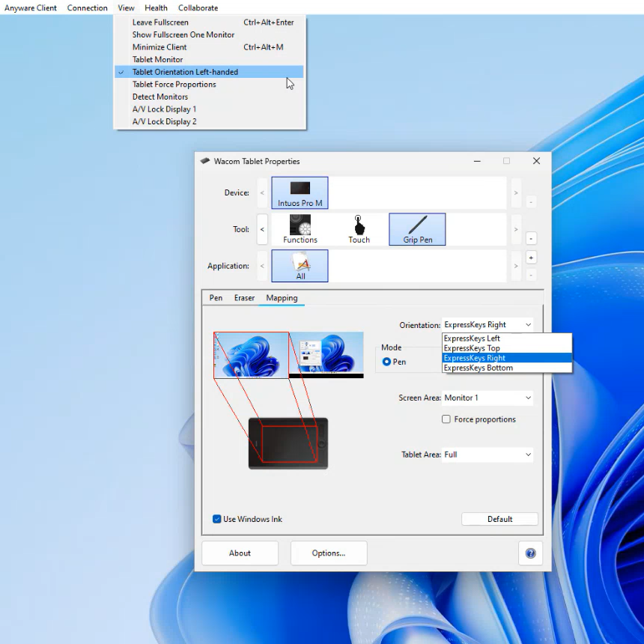This screenshot has width=644, height=644.
Task: Switch to the Mapping tab
Action: tap(282, 298)
